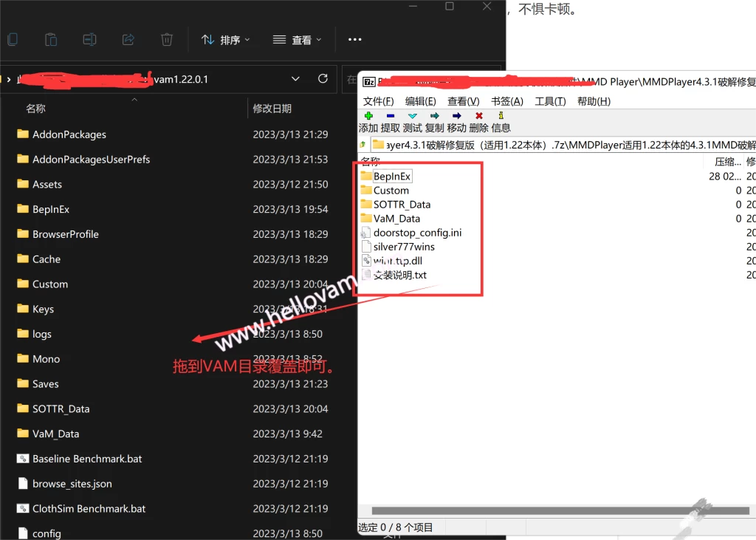Click the 修改日期 column header

pos(272,109)
